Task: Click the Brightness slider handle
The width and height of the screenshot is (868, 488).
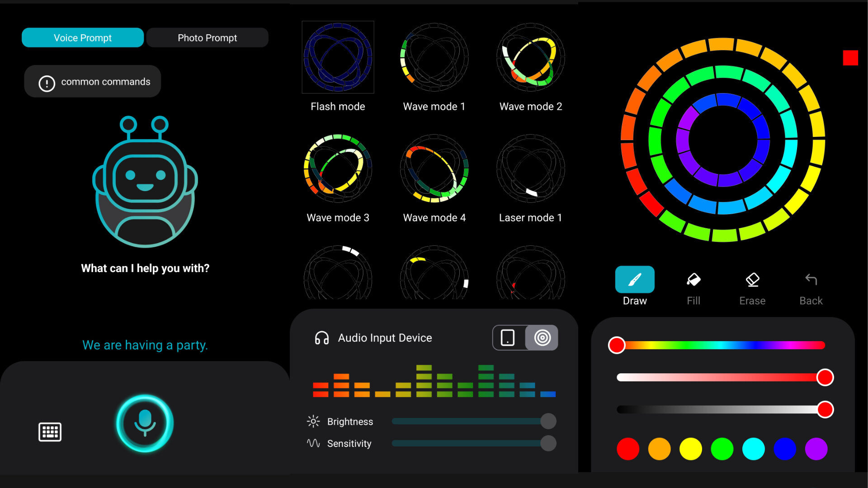Action: 548,421
